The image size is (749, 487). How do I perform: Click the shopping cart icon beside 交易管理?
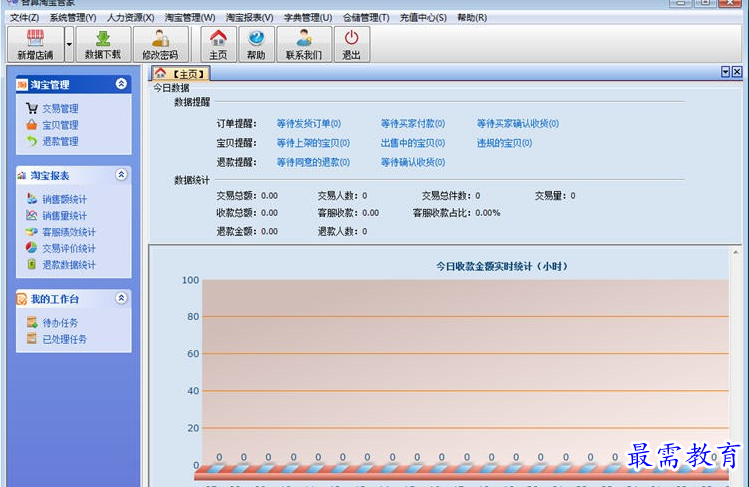pyautogui.click(x=32, y=108)
